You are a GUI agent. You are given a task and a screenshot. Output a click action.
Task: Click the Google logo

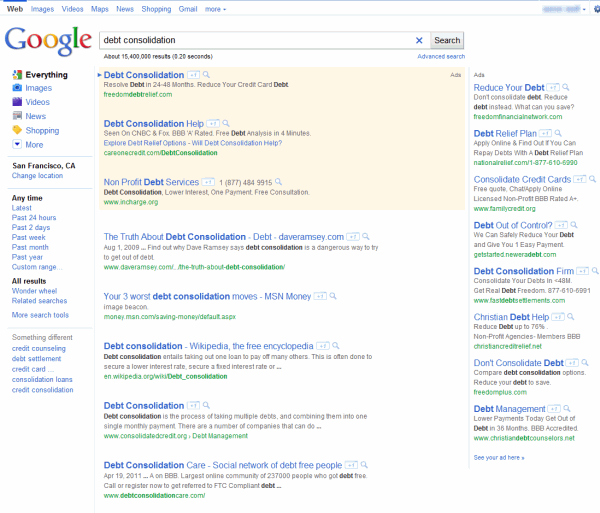click(x=48, y=41)
